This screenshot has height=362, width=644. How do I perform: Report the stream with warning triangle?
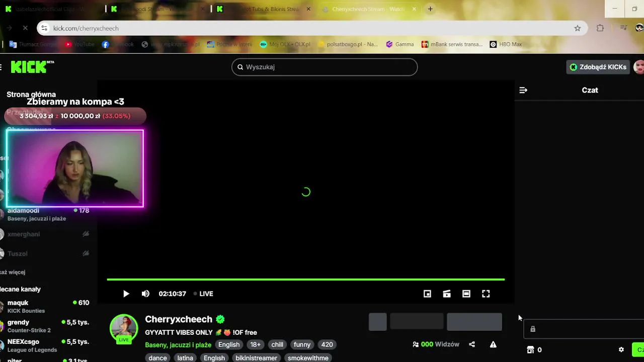tap(493, 344)
